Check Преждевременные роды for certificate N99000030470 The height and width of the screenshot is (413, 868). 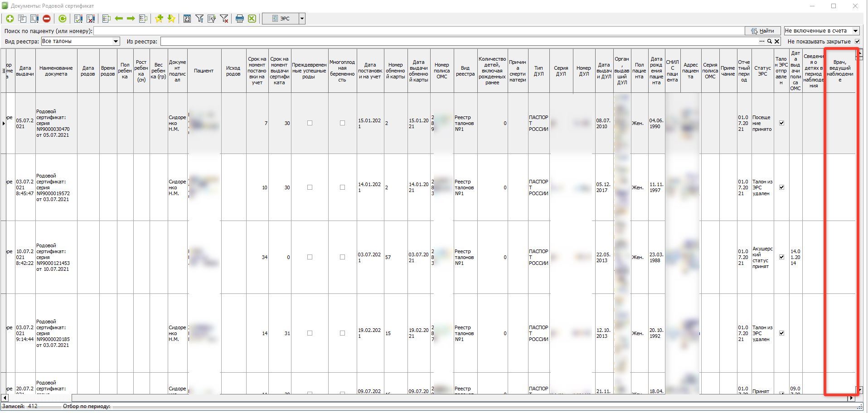point(310,123)
